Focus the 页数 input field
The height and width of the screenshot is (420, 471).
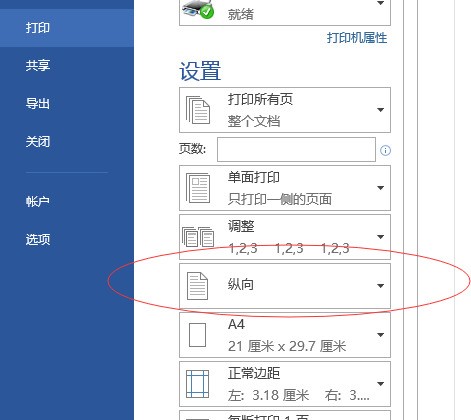(x=296, y=149)
